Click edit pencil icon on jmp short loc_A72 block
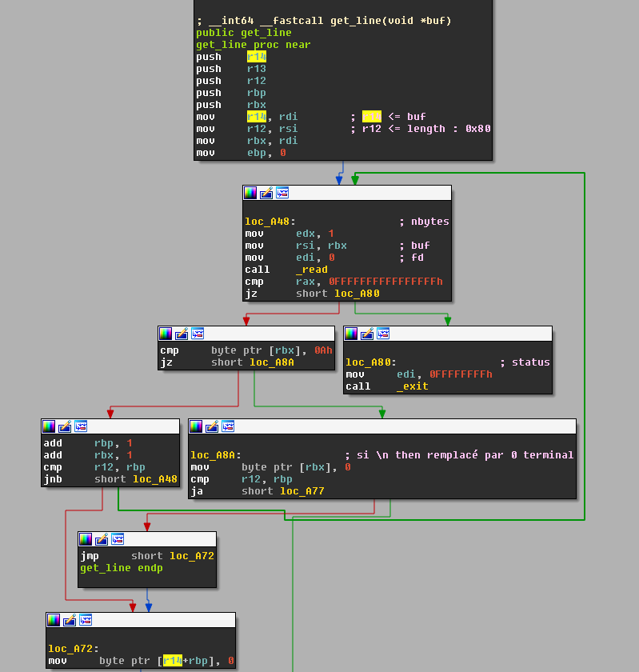 102,539
